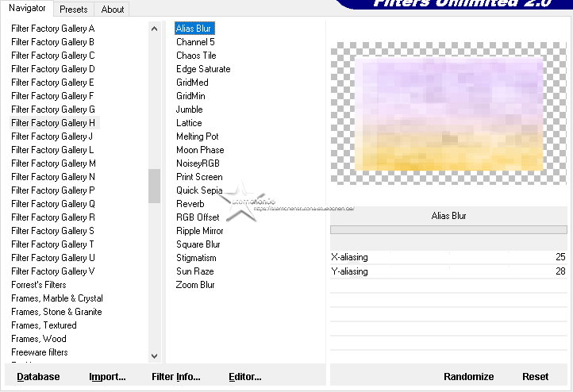Open the filter Editor
Image resolution: width=573 pixels, height=392 pixels.
[245, 377]
